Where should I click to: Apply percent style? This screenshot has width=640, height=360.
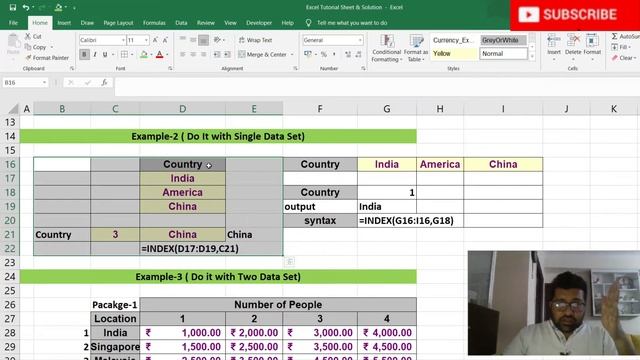click(x=324, y=54)
